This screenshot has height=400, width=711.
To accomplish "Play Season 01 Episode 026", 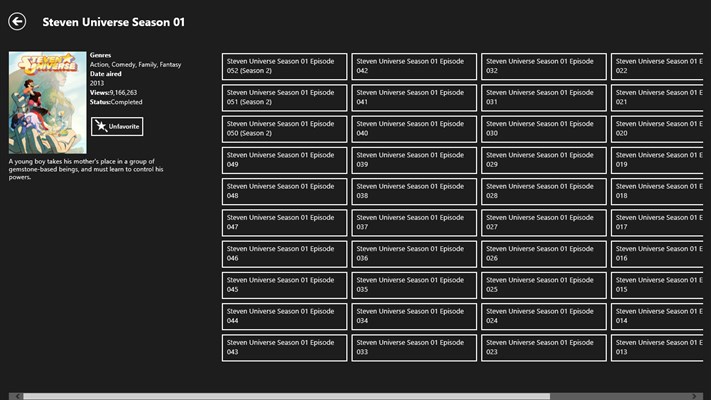I will coord(544,254).
